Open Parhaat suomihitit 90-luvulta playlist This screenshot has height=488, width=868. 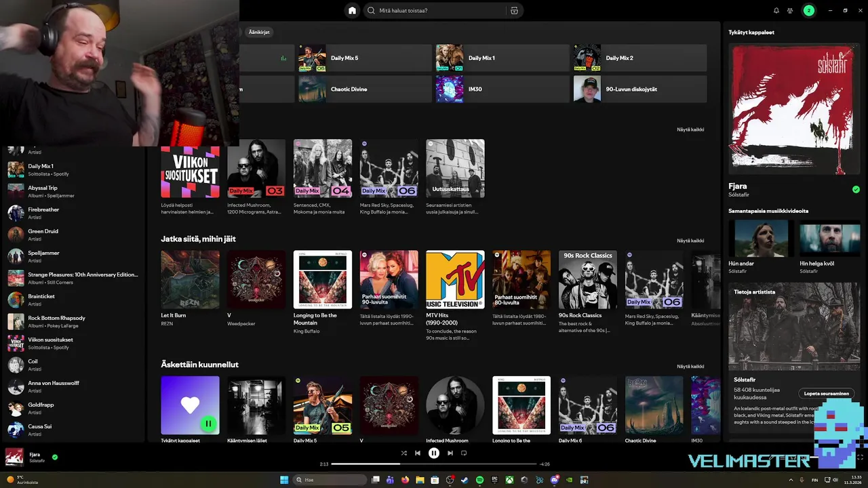click(x=389, y=280)
